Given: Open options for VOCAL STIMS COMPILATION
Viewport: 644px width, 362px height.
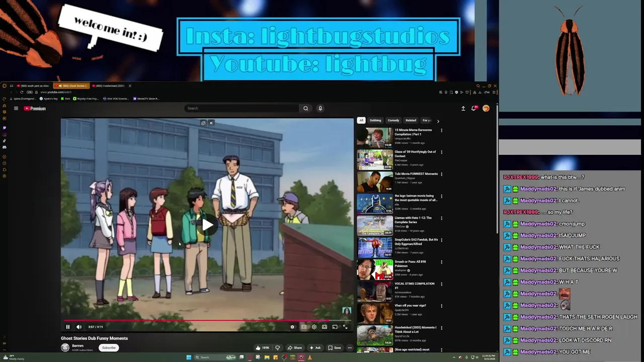Looking at the screenshot, I should (441, 284).
